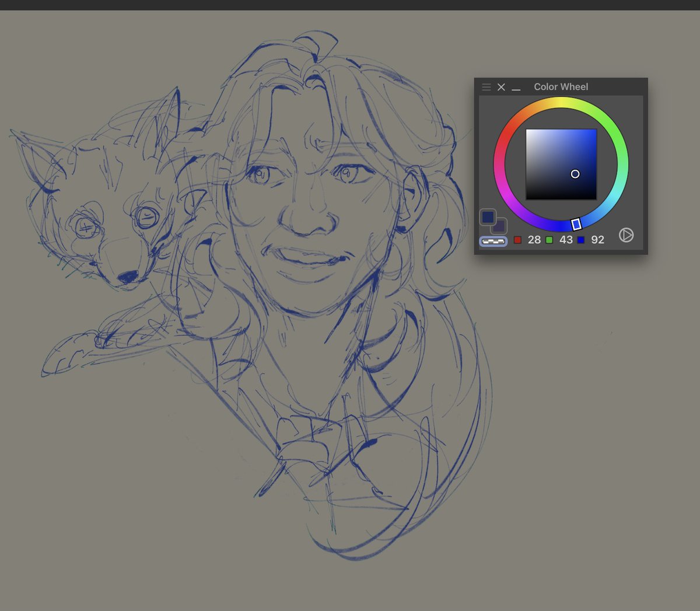Click the Color Wheel panel title
The image size is (700, 611).
[x=561, y=87]
